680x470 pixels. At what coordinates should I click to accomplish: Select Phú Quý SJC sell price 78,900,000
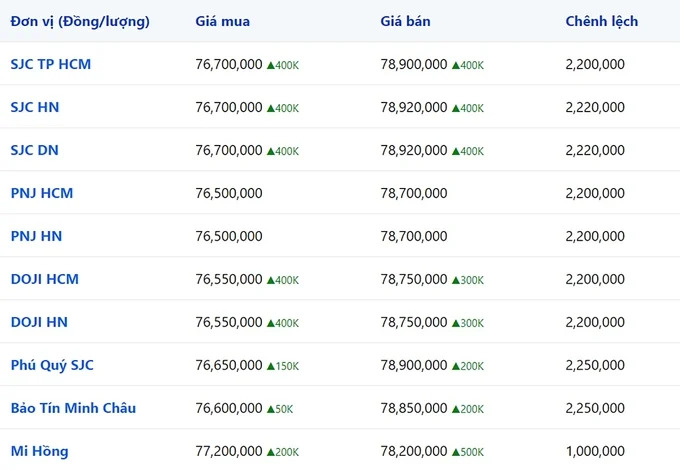pos(414,365)
